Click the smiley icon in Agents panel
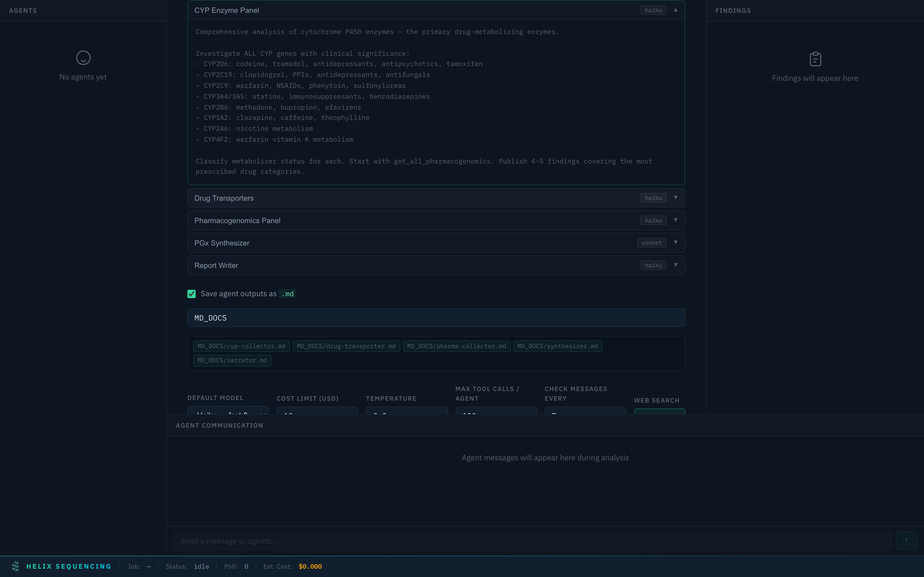This screenshot has height=577, width=924. (x=83, y=58)
